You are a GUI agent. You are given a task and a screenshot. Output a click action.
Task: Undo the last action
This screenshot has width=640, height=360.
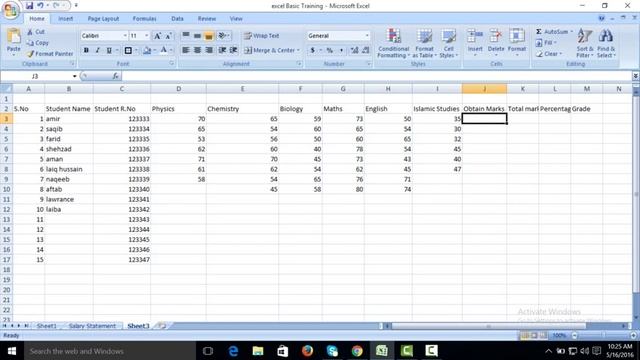point(40,6)
